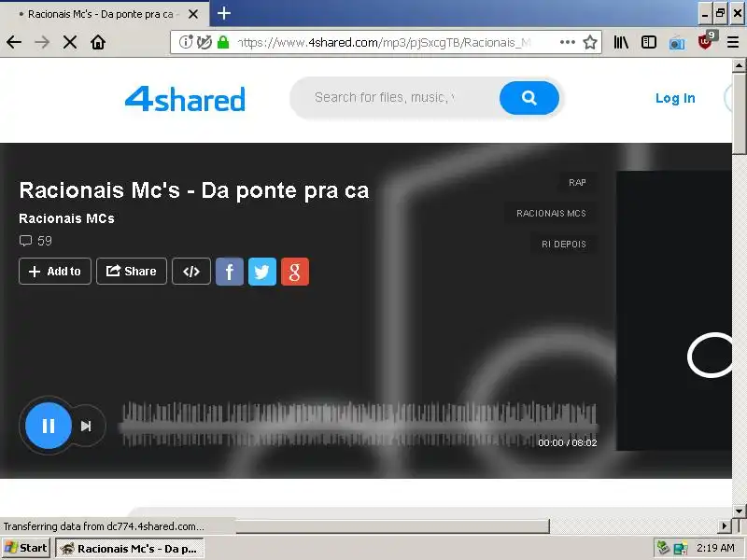The height and width of the screenshot is (560, 747).
Task: Click the system tray clock 2:19 AM
Action: click(x=715, y=548)
